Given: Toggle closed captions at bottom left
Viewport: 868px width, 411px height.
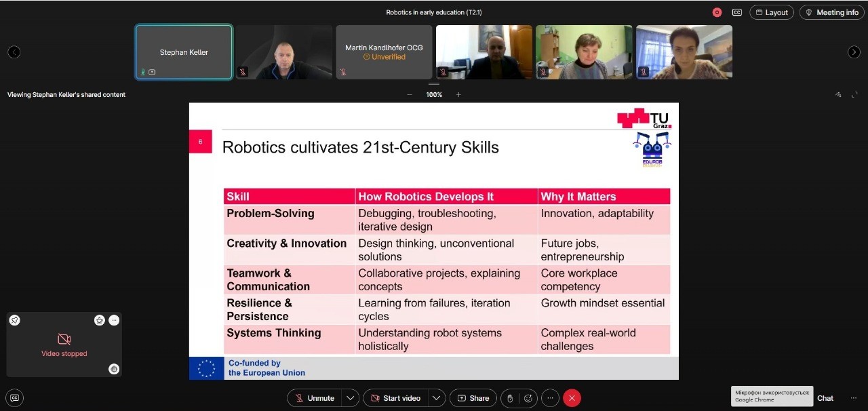Looking at the screenshot, I should (x=14, y=398).
